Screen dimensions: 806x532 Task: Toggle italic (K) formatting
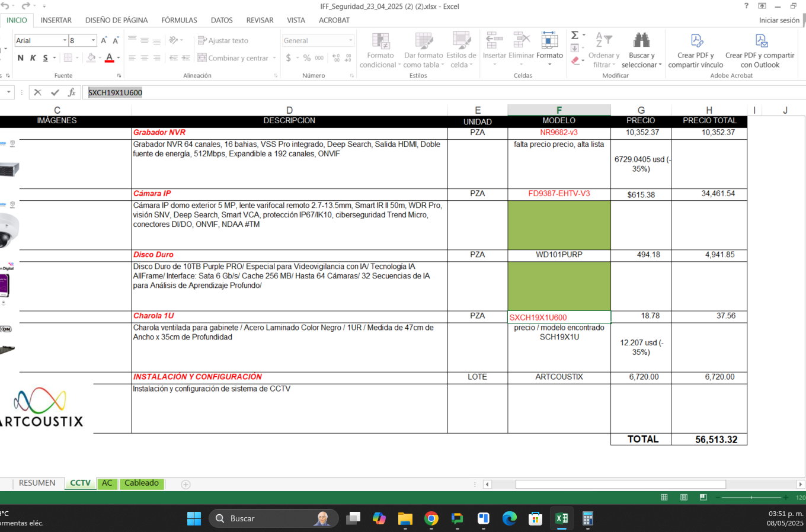(33, 58)
